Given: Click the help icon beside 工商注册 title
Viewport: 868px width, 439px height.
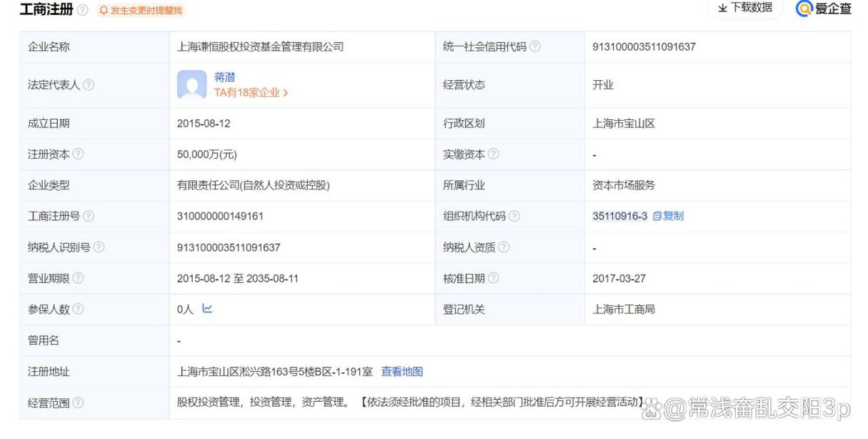Looking at the screenshot, I should (83, 10).
